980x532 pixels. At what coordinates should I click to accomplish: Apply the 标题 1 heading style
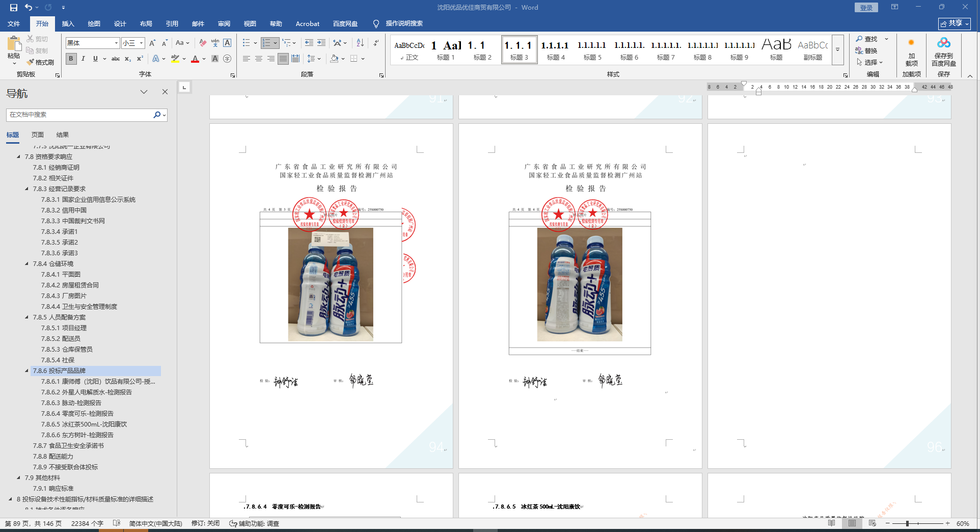pos(446,50)
